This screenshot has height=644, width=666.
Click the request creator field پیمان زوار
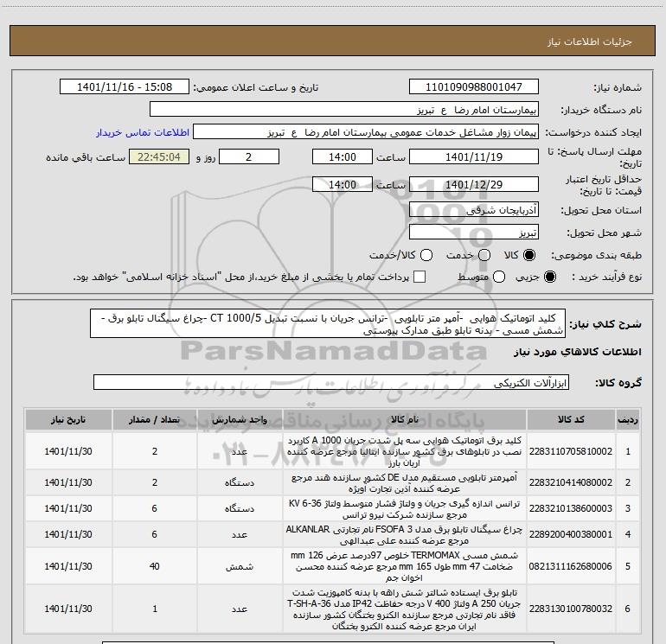366,132
